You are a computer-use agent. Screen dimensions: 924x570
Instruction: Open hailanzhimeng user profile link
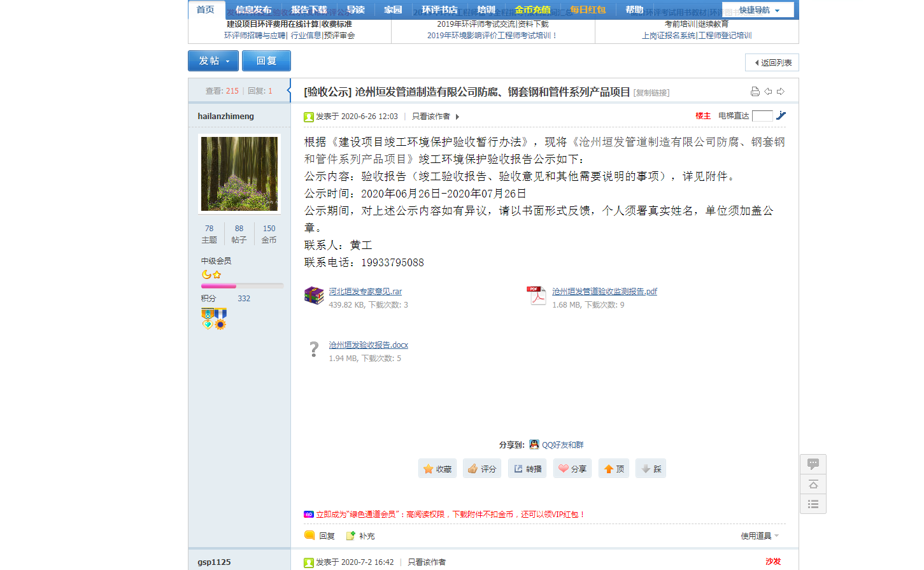tap(225, 116)
